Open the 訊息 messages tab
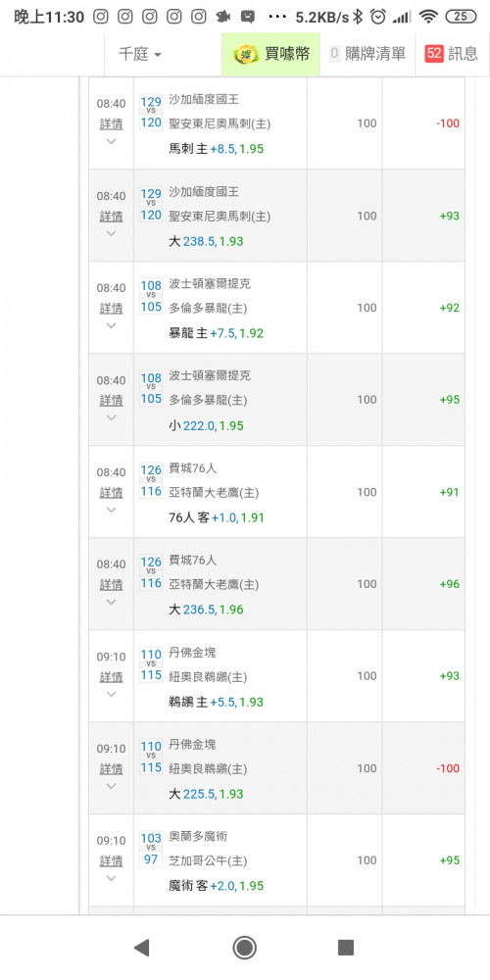This screenshot has width=490, height=980. click(x=453, y=54)
